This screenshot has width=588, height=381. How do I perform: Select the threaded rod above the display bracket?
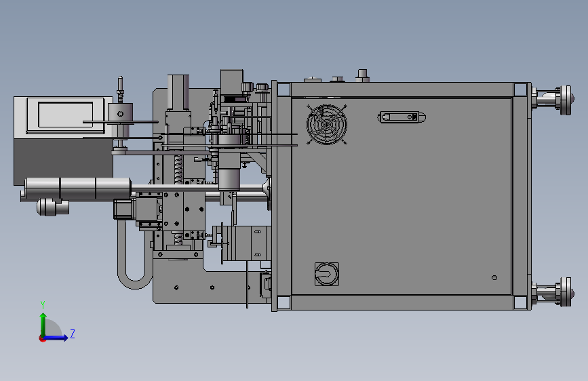click(x=120, y=89)
